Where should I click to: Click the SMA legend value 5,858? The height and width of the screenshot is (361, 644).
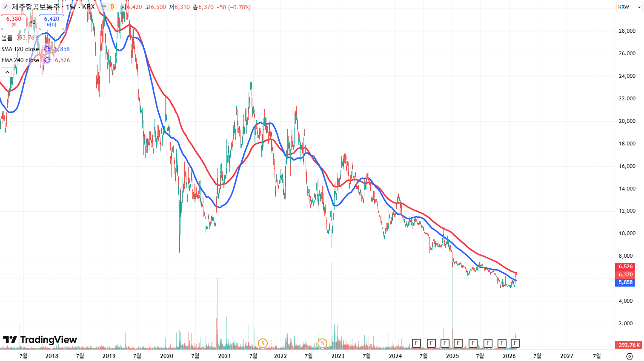click(x=62, y=49)
